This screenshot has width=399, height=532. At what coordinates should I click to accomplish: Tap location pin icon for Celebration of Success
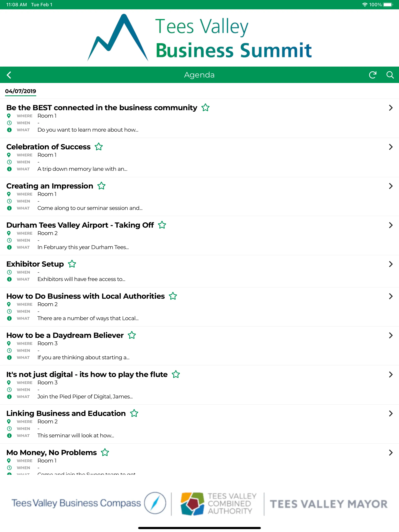9,155
